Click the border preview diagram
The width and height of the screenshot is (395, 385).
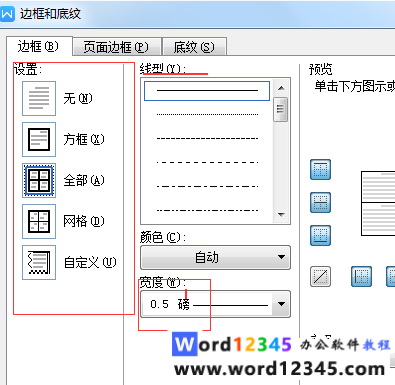[378, 203]
